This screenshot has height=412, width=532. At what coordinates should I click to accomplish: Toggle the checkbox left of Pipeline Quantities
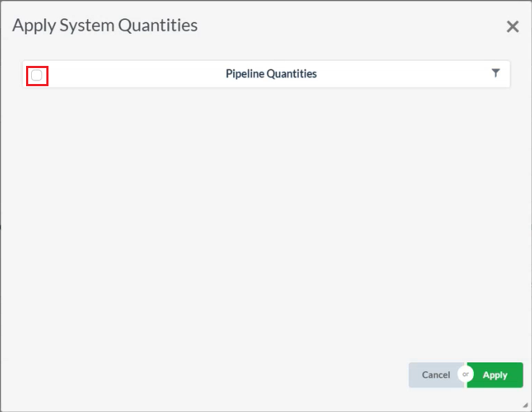point(37,75)
